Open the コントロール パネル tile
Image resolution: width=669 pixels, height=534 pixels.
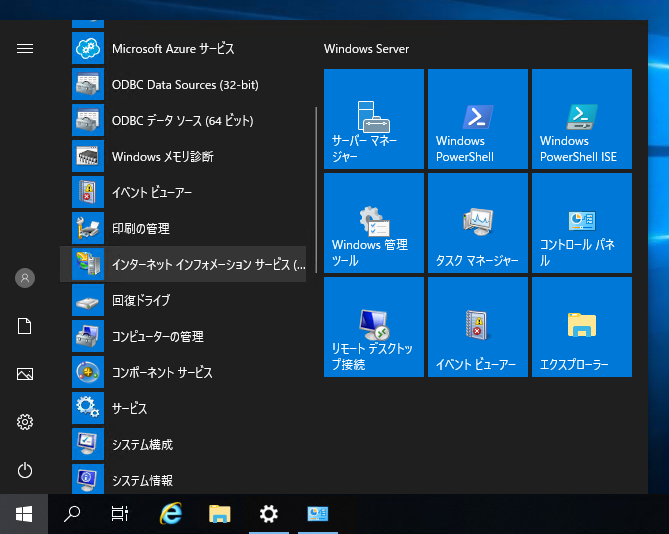coord(582,223)
